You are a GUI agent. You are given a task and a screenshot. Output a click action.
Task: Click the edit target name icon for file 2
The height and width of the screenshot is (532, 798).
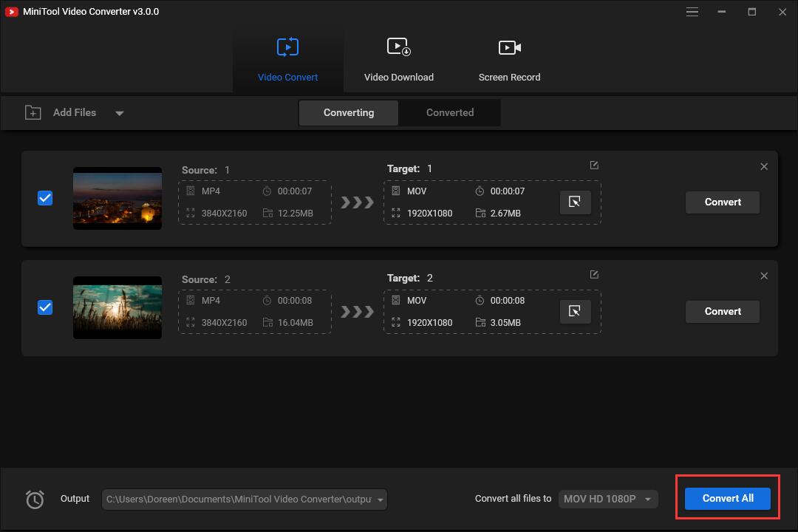pyautogui.click(x=594, y=275)
